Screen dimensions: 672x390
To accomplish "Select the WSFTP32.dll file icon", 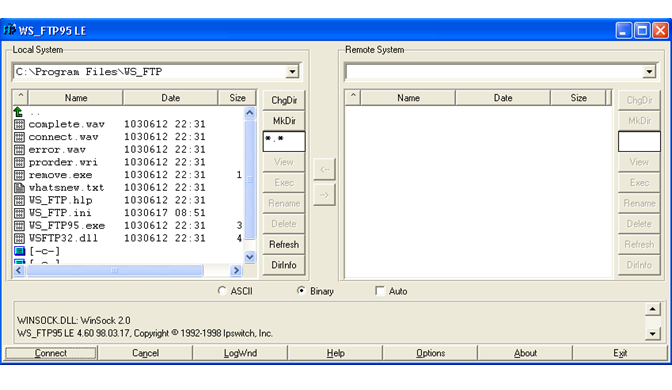I will coord(19,238).
